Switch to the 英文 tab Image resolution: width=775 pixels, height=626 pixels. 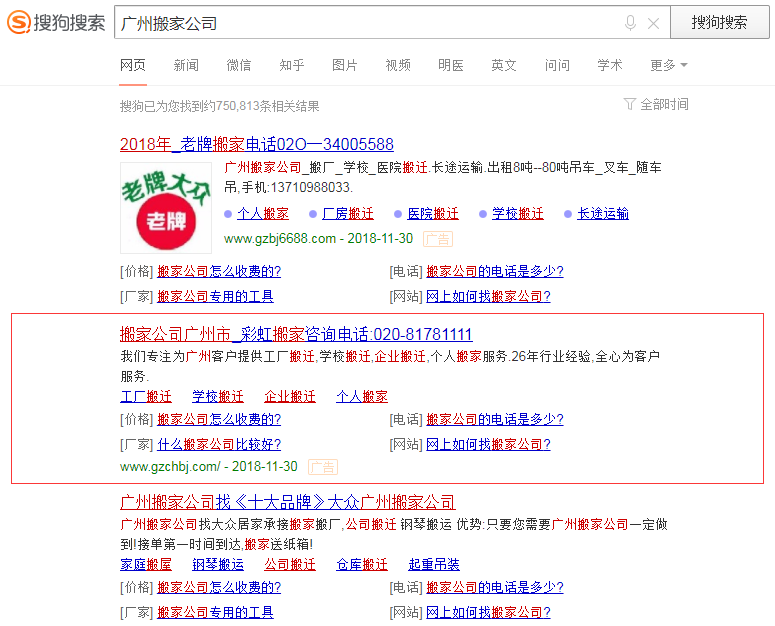point(504,65)
